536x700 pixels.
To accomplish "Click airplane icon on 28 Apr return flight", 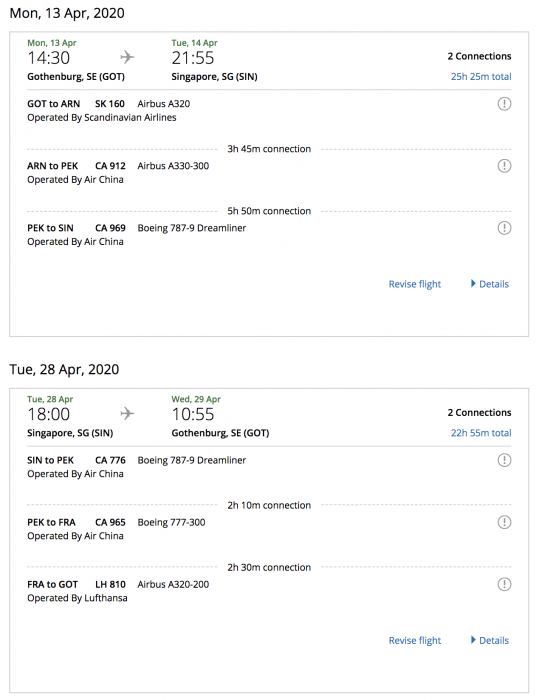I will pos(127,413).
